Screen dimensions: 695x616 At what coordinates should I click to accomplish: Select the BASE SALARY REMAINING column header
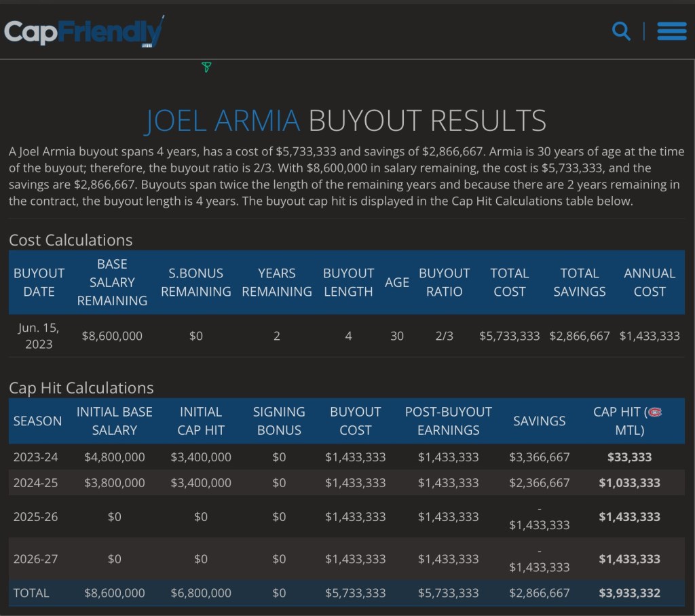112,282
